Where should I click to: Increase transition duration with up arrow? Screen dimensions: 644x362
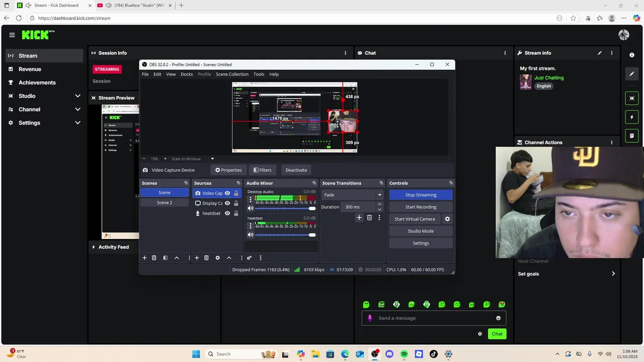(x=379, y=205)
